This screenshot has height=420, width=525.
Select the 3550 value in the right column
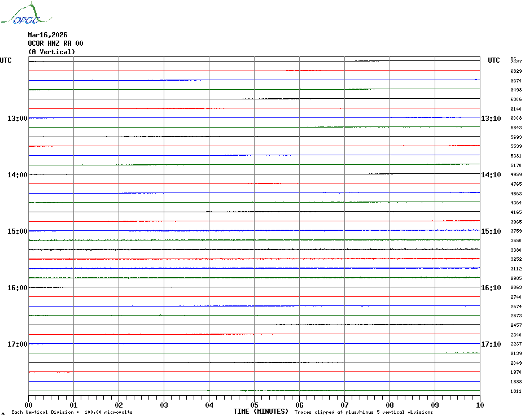tap(516, 241)
